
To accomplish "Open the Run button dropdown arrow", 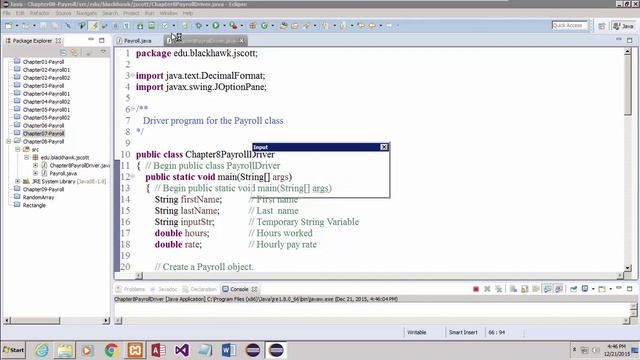I will tap(224, 26).
